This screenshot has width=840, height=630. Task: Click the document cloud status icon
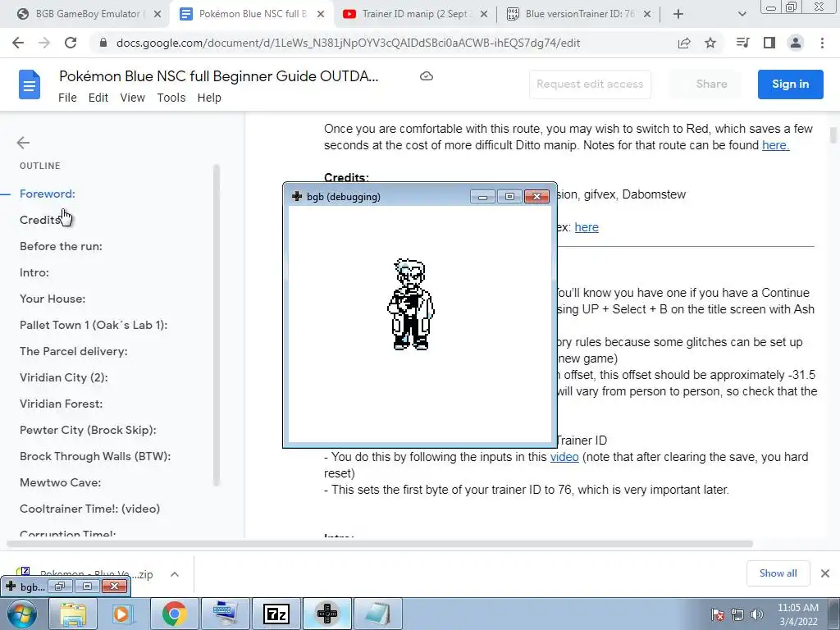coord(427,76)
